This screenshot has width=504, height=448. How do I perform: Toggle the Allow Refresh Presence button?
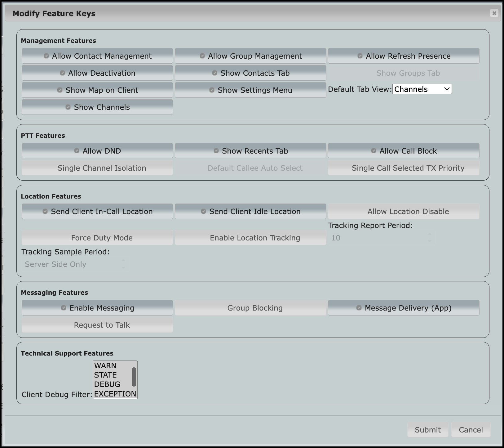[x=403, y=56]
